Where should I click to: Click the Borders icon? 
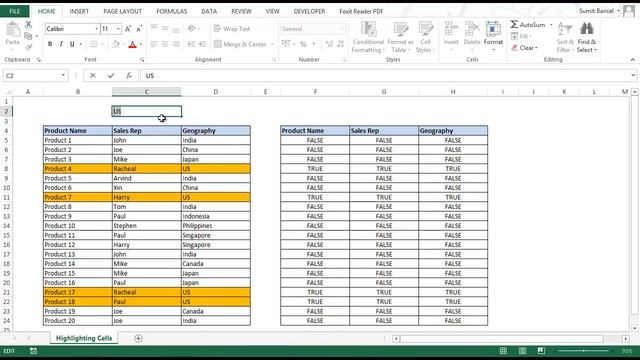94,44
